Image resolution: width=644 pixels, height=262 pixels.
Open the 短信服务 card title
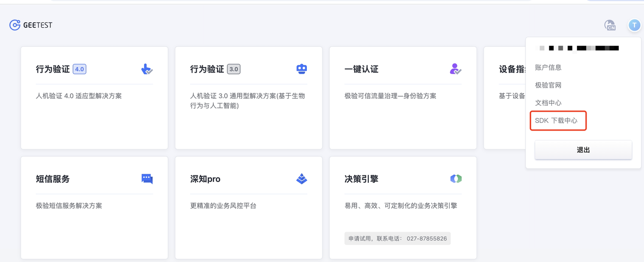[53, 179]
